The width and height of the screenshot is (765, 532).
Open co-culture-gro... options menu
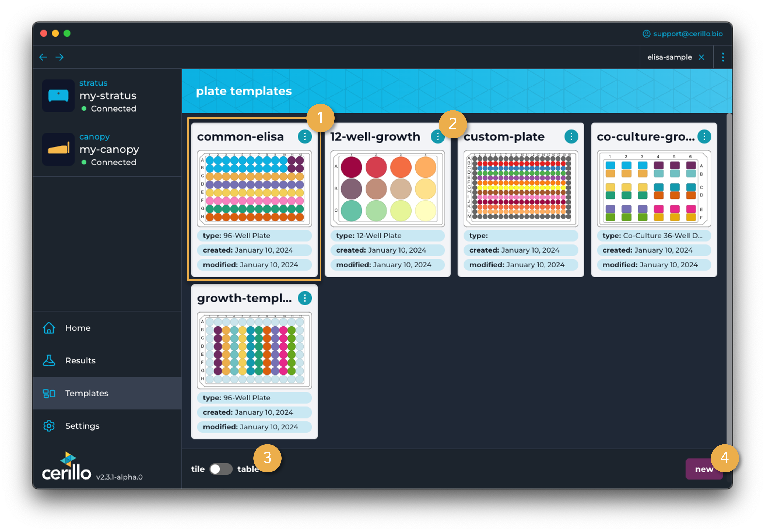coord(704,136)
